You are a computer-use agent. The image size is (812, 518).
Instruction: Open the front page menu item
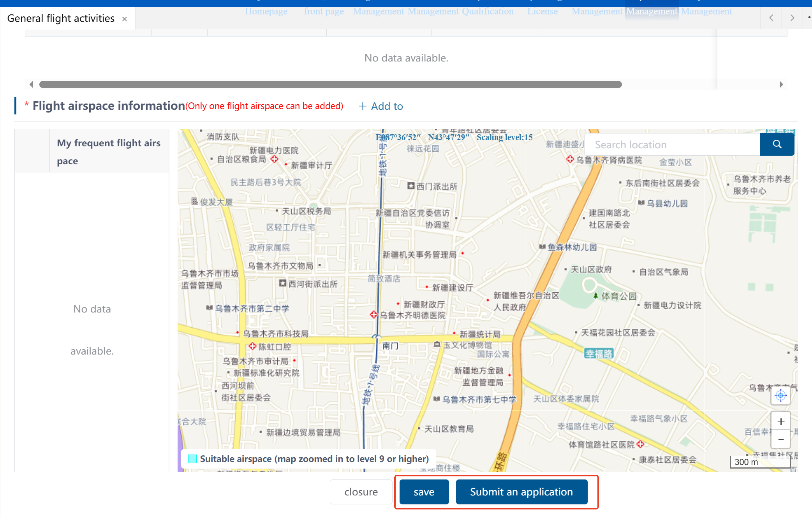(x=324, y=11)
